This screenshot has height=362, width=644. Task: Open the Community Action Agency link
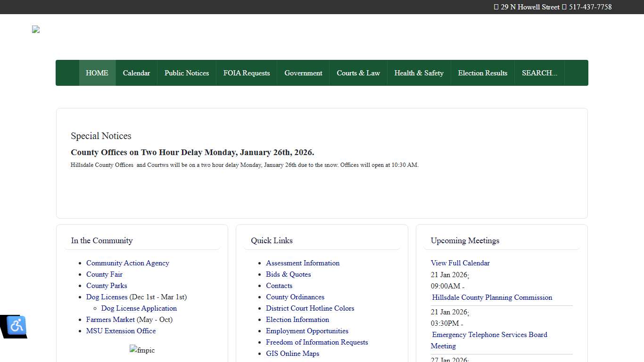pos(127,263)
